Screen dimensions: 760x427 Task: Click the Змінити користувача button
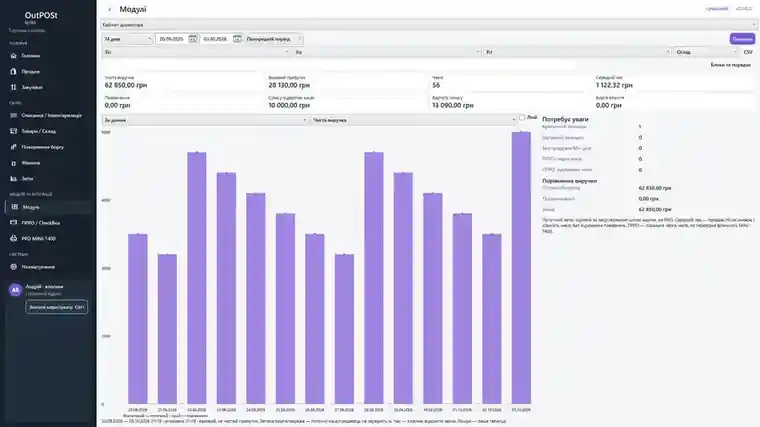57,307
